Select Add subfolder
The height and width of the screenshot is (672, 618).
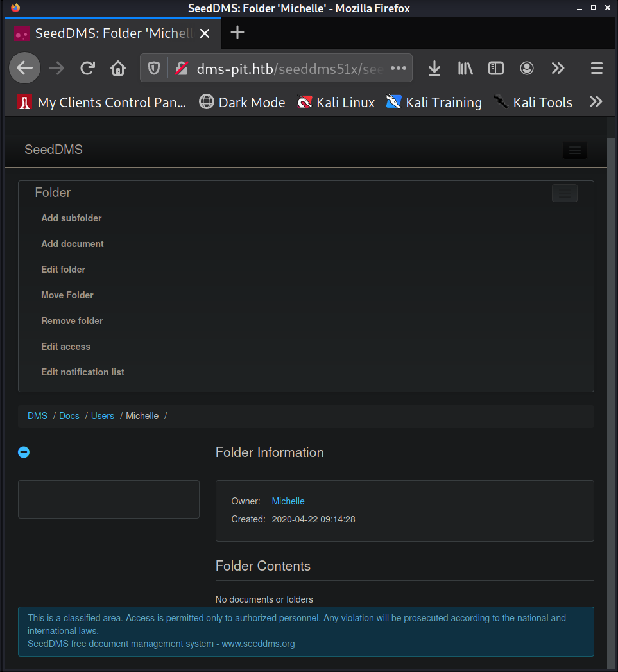71,218
